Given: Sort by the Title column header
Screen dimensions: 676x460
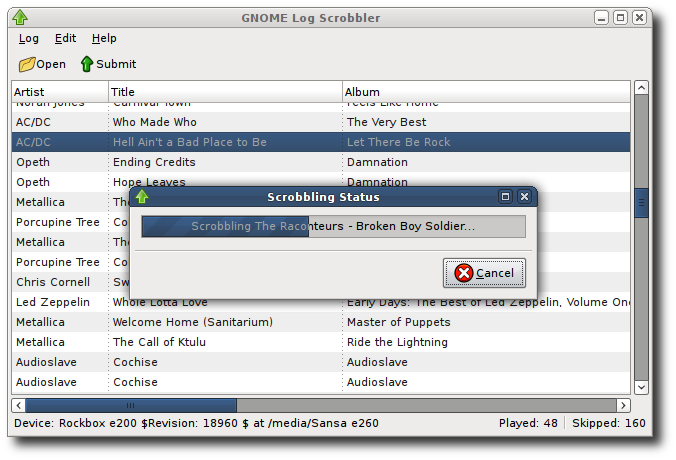Looking at the screenshot, I should coord(225,92).
